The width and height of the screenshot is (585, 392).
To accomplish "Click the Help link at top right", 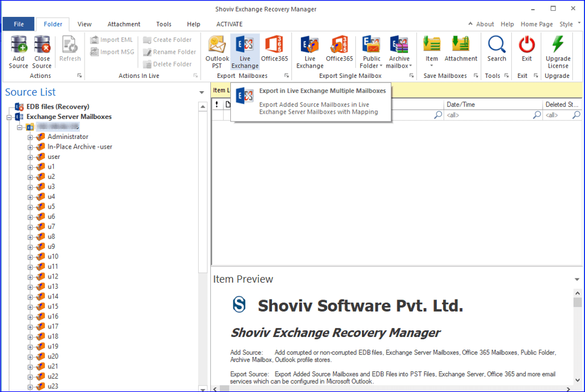I will pyautogui.click(x=507, y=24).
